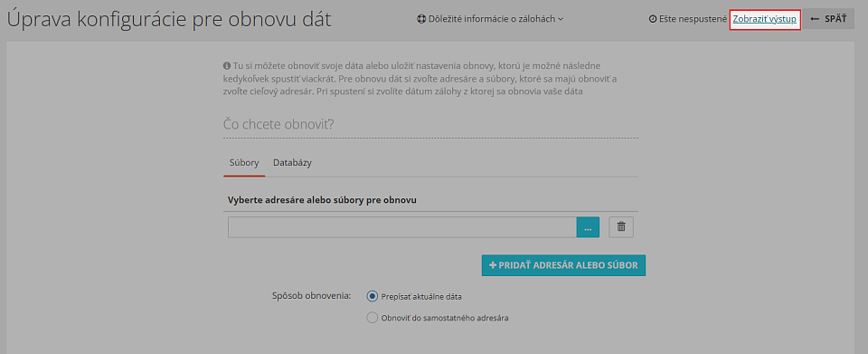Click the back arrow icon on SPÄŤ
The width and height of the screenshot is (868, 354).
(x=815, y=19)
